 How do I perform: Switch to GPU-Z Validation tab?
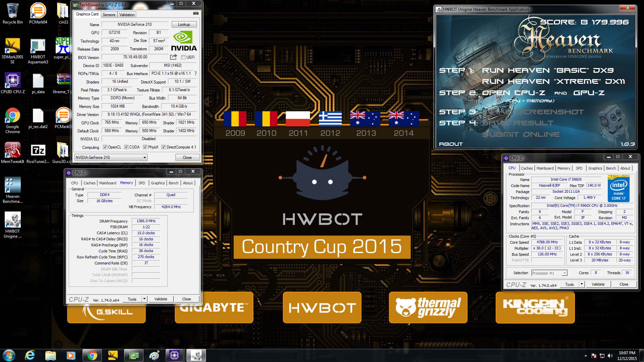coord(127,15)
